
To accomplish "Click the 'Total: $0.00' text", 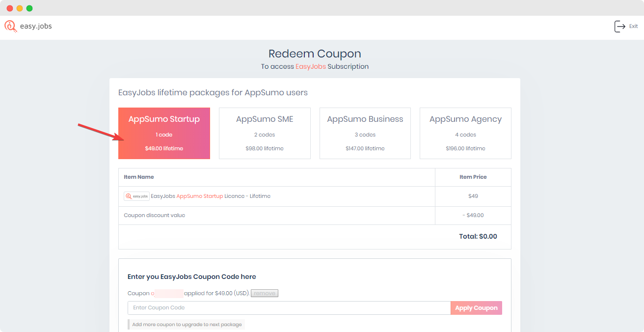I will 478,236.
